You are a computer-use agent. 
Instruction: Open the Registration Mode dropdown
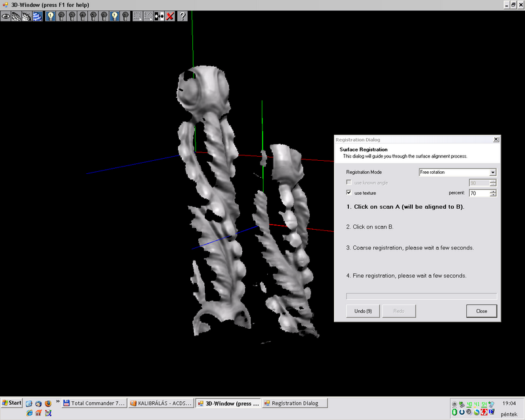point(492,172)
